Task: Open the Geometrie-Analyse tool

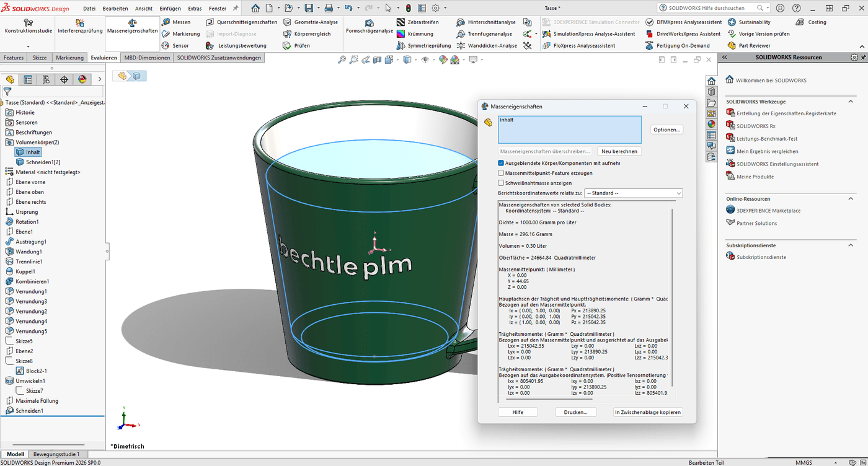Action: [312, 22]
